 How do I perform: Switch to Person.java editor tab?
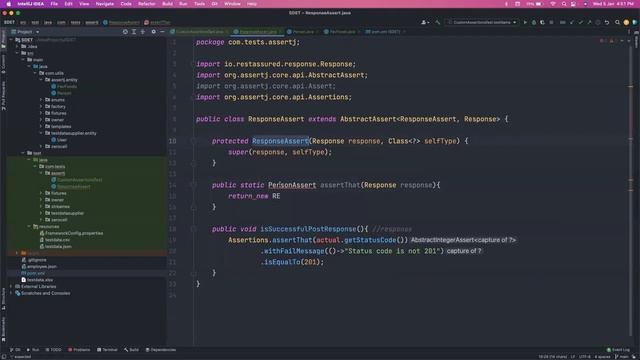pyautogui.click(x=303, y=32)
